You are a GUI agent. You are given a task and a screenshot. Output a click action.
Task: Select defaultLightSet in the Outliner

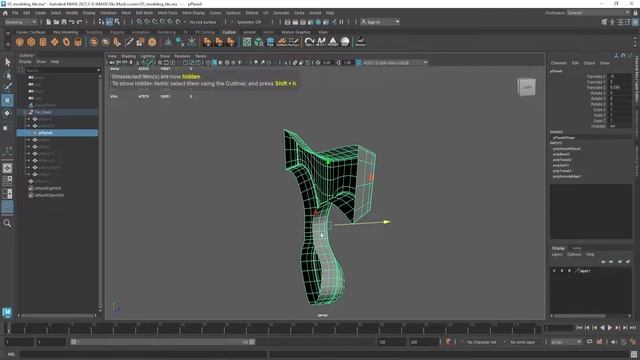[47, 188]
